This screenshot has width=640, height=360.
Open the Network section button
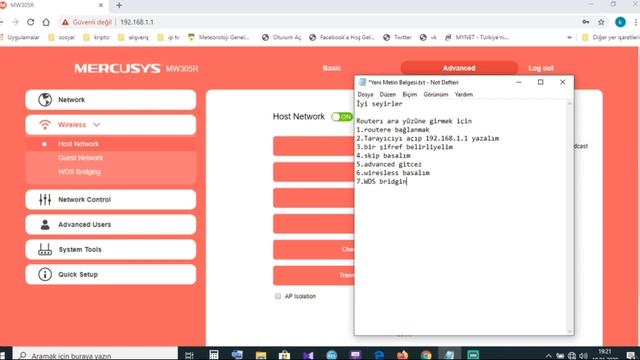click(x=111, y=100)
